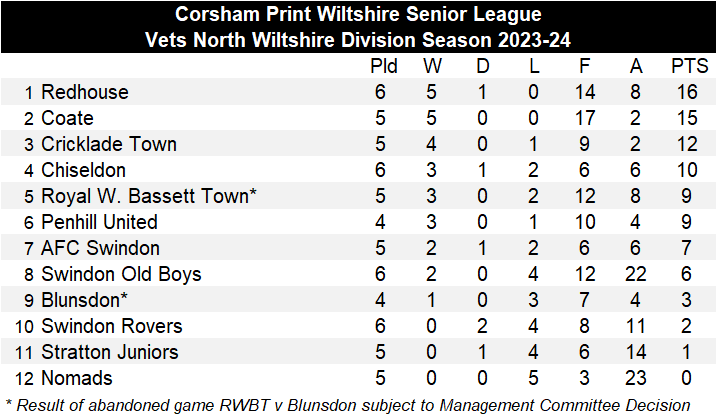Select the Chiseldon team name
716x417 pixels.
[83, 170]
